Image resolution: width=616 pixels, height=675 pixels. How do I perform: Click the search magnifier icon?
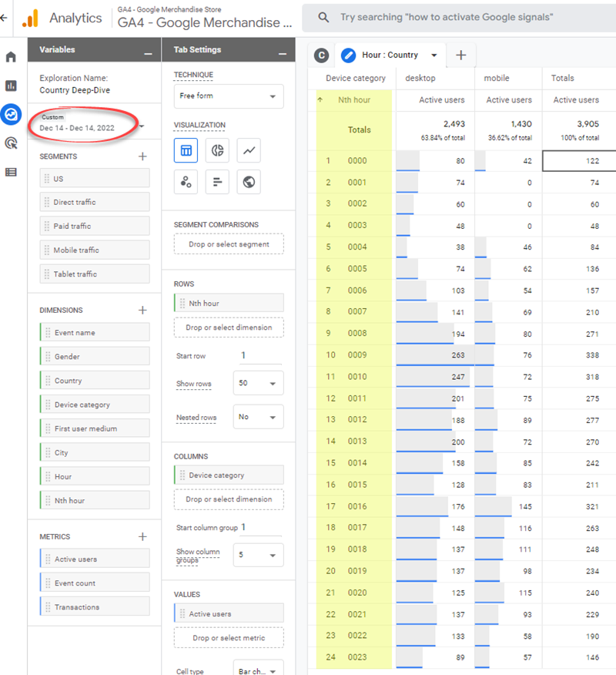click(x=323, y=17)
